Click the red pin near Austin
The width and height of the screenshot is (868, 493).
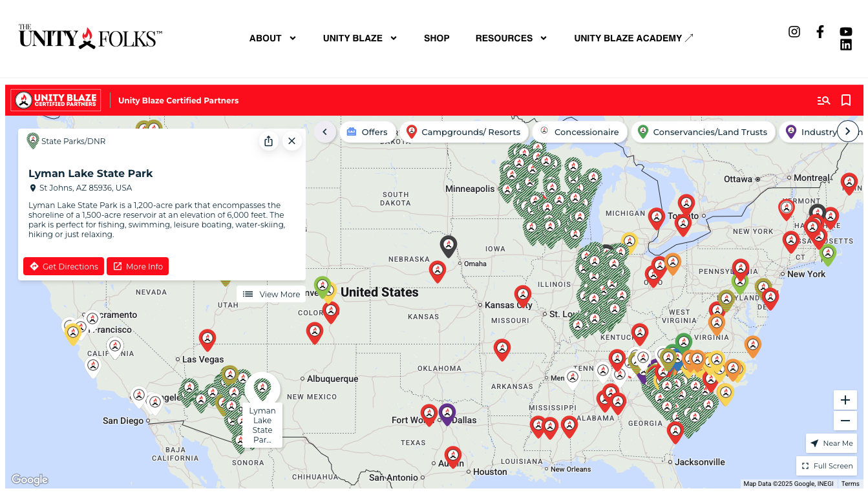click(453, 457)
